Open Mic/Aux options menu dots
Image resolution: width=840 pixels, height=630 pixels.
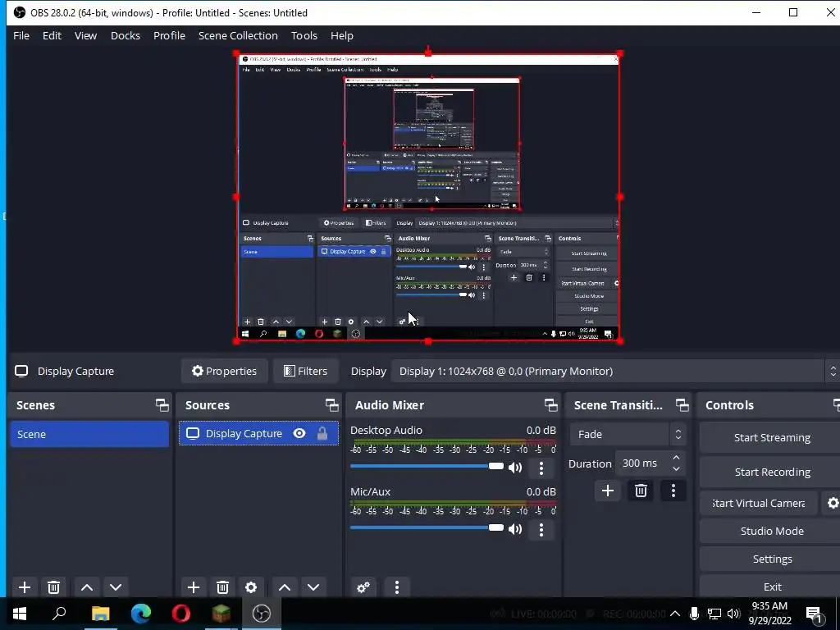(x=541, y=530)
